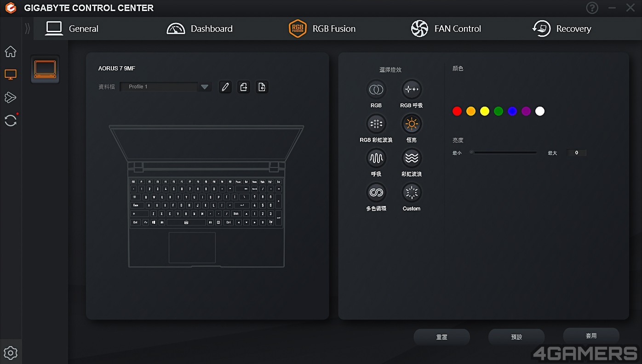Image resolution: width=642 pixels, height=364 pixels.
Task: Select the 呼吸 breathing effect
Action: 376,158
